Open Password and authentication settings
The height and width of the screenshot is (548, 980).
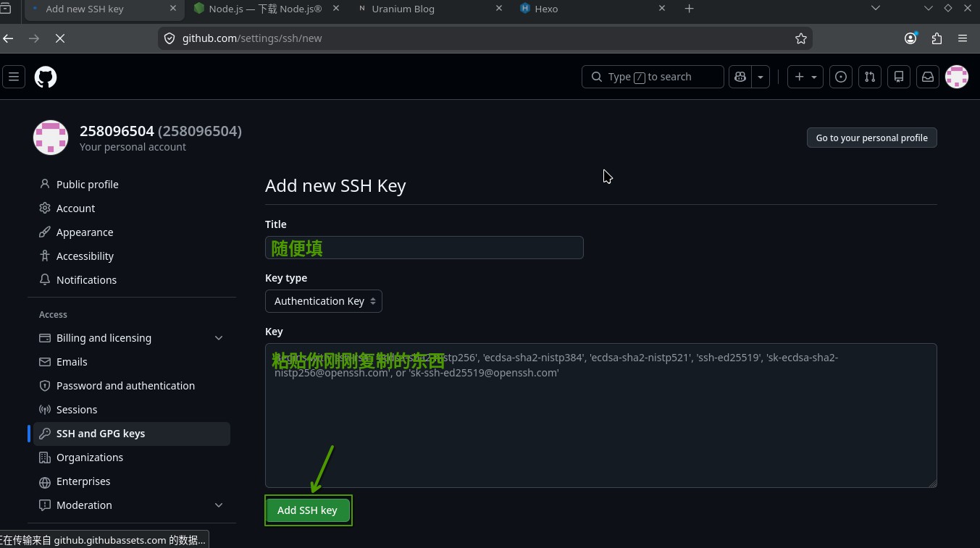coord(132,386)
